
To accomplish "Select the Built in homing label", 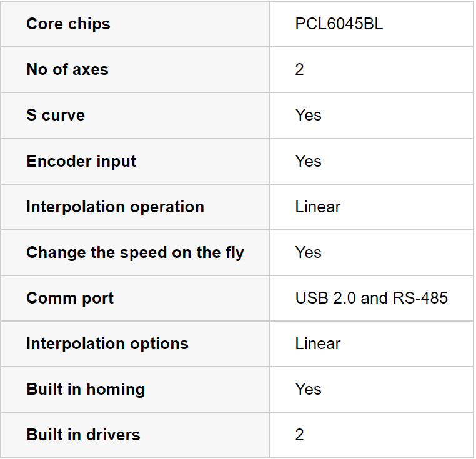I will click(x=86, y=390).
